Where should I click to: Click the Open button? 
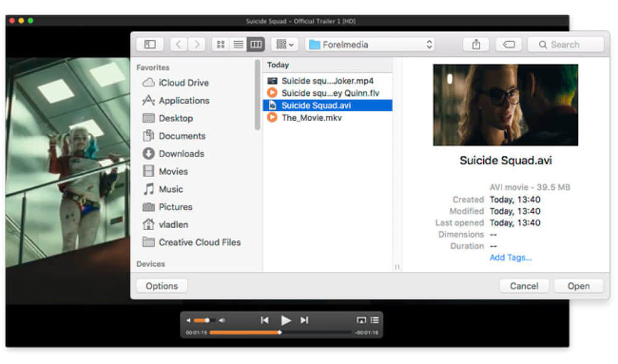tap(578, 286)
